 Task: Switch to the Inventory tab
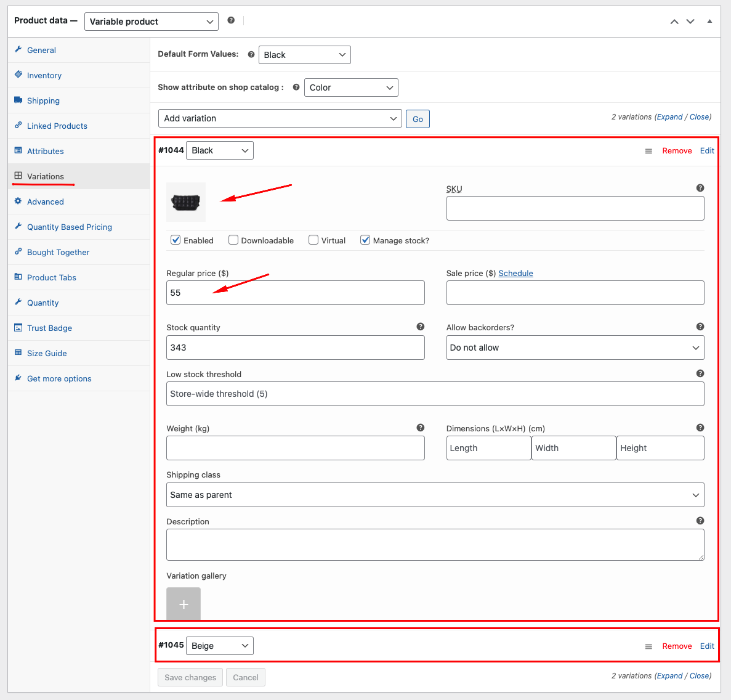44,75
